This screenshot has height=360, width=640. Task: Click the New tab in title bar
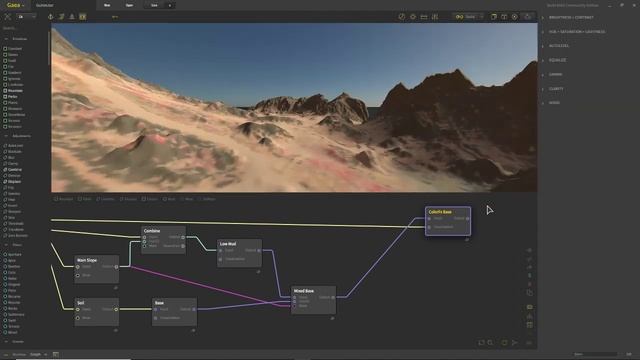(x=107, y=5)
